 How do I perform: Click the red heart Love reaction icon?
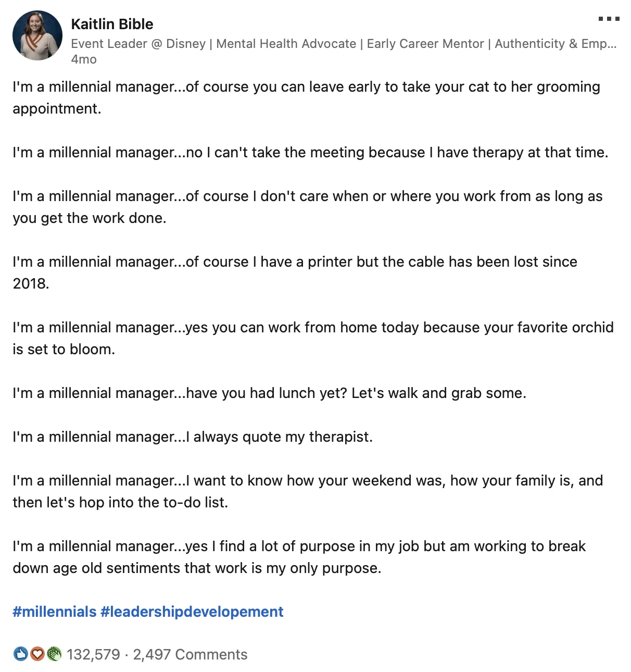(37, 654)
